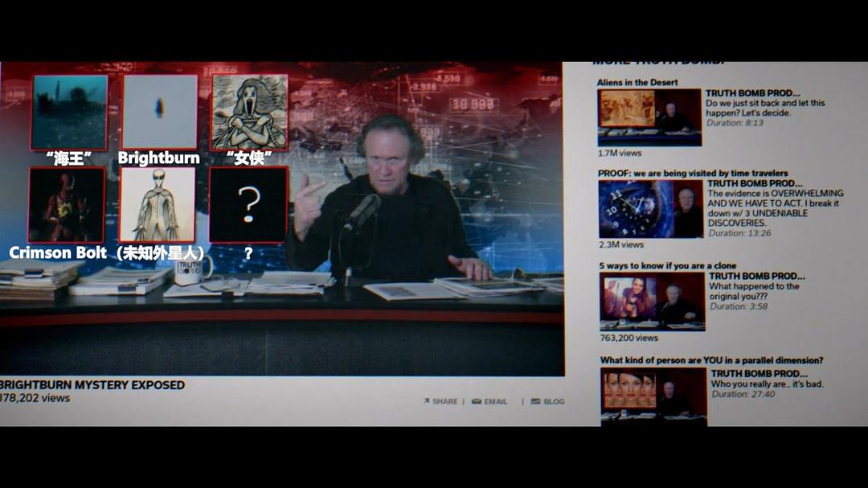Select the Brightburn image tile in the video
The width and height of the screenshot is (868, 488).
pos(159,111)
